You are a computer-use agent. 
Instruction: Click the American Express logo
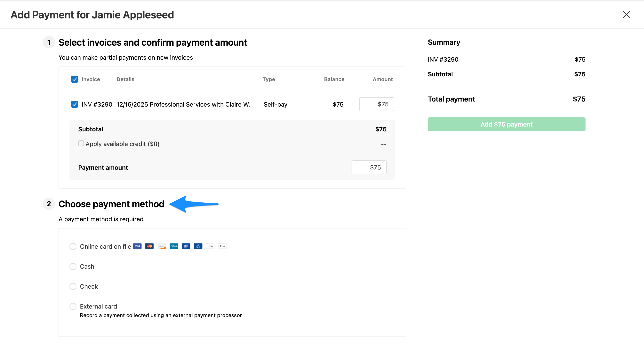tap(174, 246)
